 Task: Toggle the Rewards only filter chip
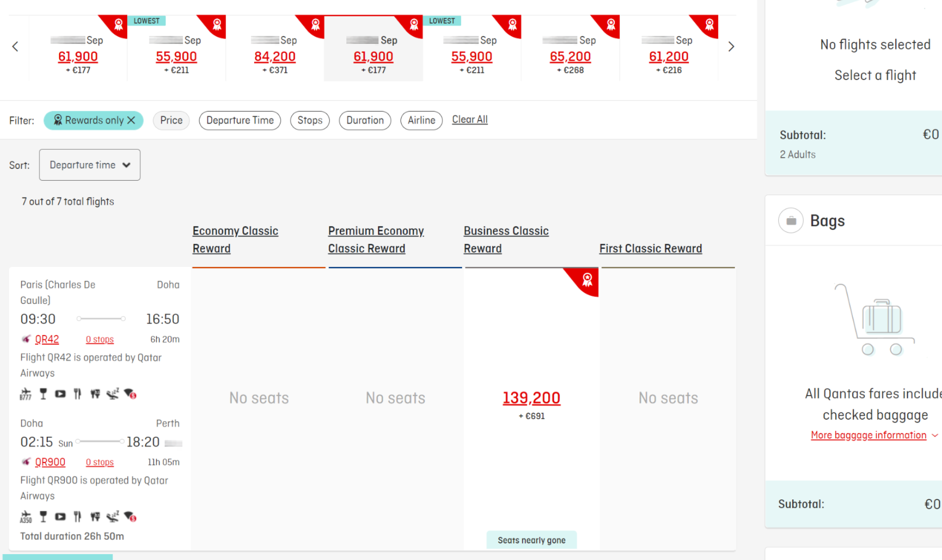tap(94, 120)
